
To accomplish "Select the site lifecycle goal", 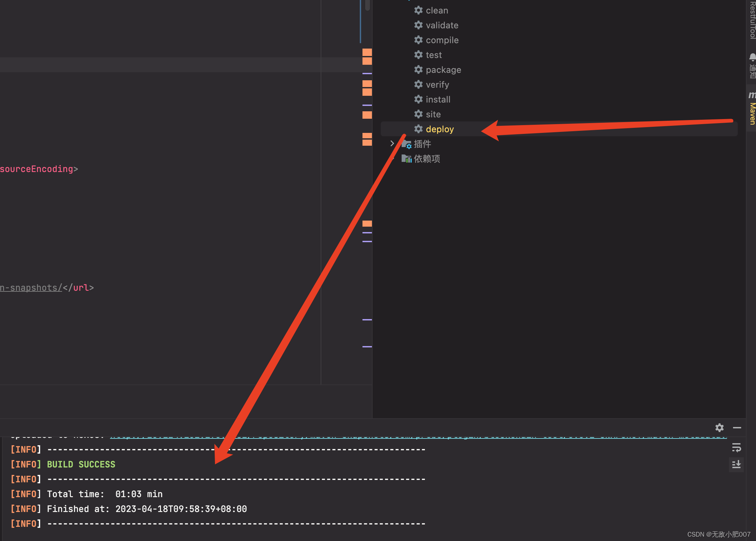I will coord(433,114).
